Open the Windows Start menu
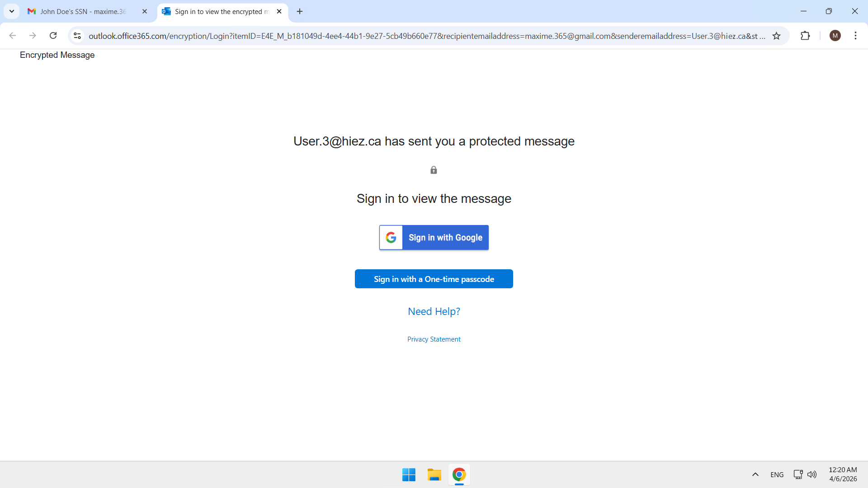This screenshot has width=868, height=488. [x=409, y=474]
